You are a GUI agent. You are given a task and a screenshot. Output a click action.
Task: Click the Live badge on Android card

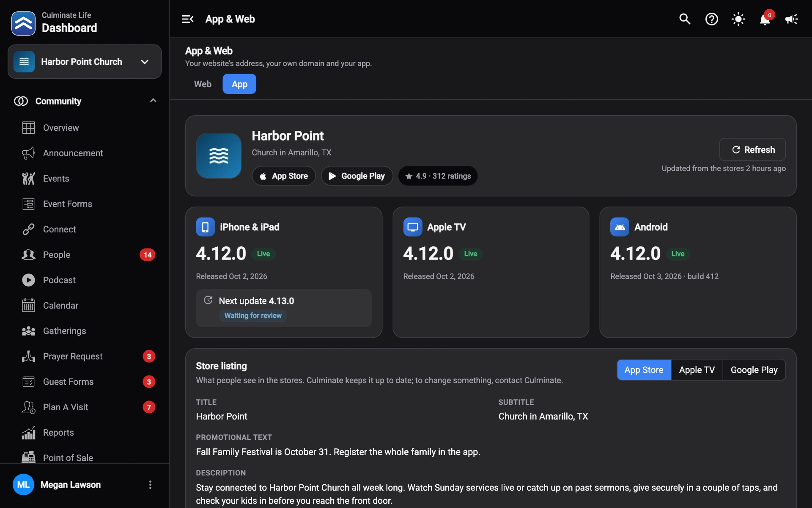(678, 254)
